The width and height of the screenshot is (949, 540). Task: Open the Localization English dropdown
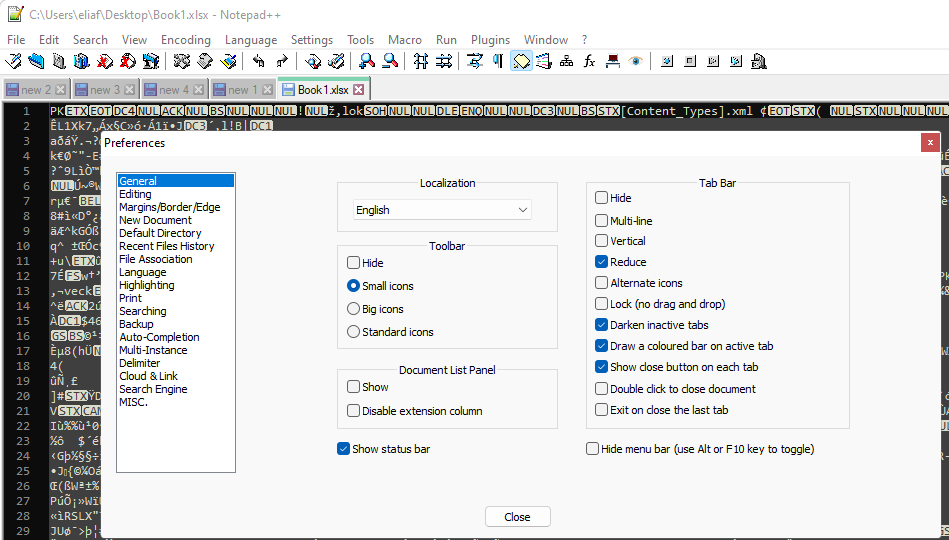coord(442,210)
